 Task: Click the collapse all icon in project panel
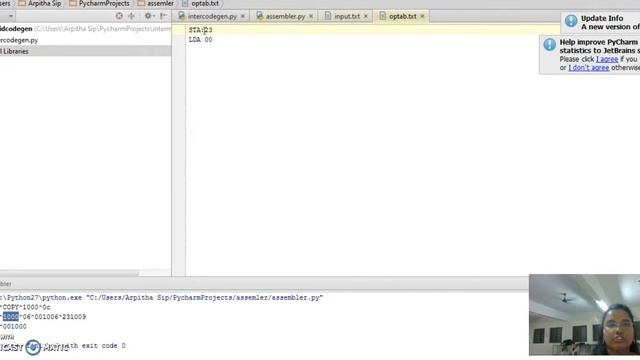pos(131,16)
